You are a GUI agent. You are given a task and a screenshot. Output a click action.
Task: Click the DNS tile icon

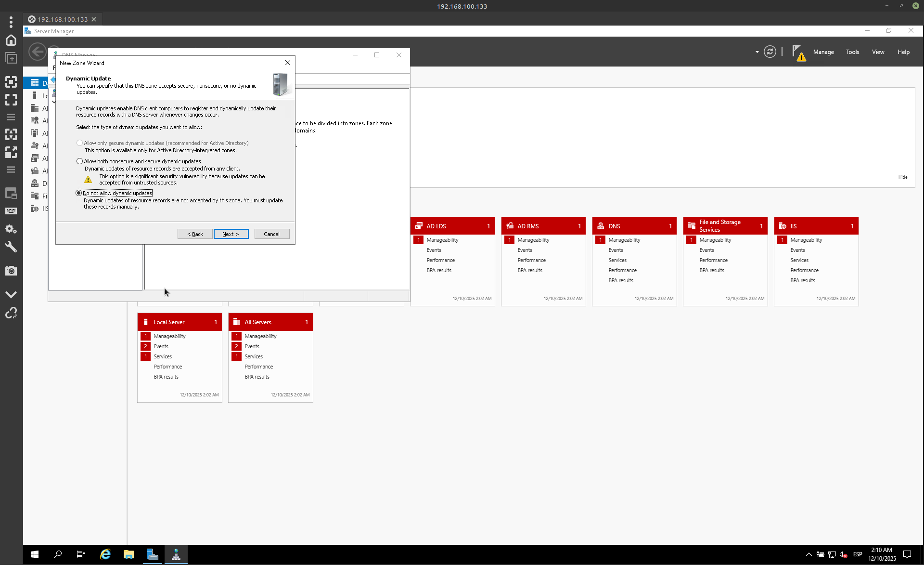601,226
